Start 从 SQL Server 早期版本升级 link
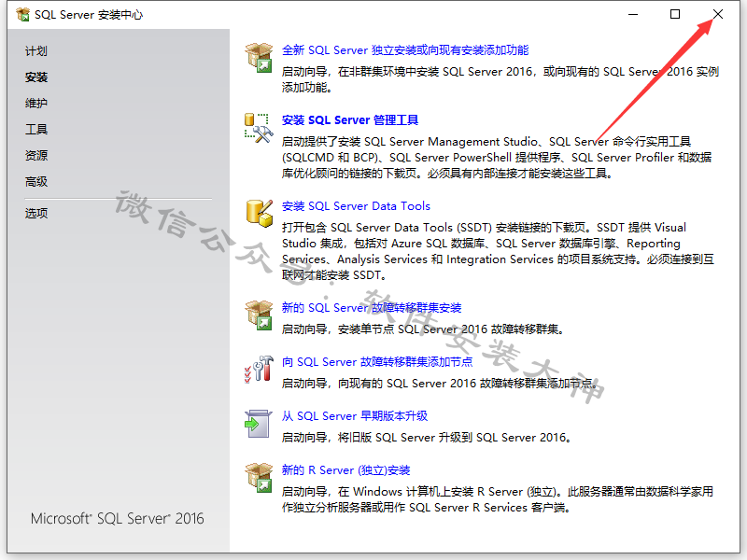Image resolution: width=747 pixels, height=560 pixels. (355, 416)
